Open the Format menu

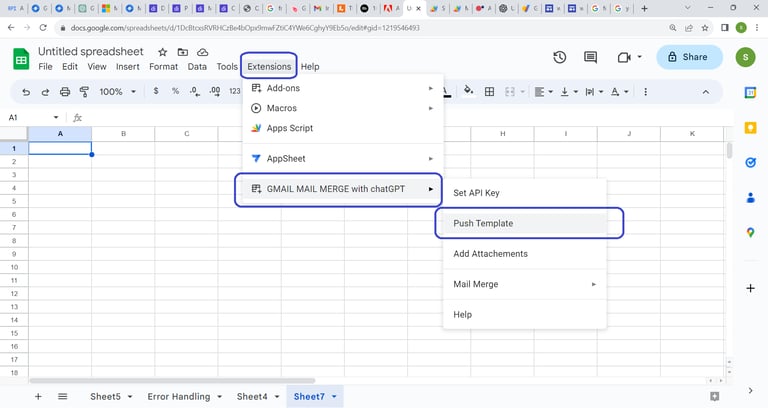click(164, 67)
